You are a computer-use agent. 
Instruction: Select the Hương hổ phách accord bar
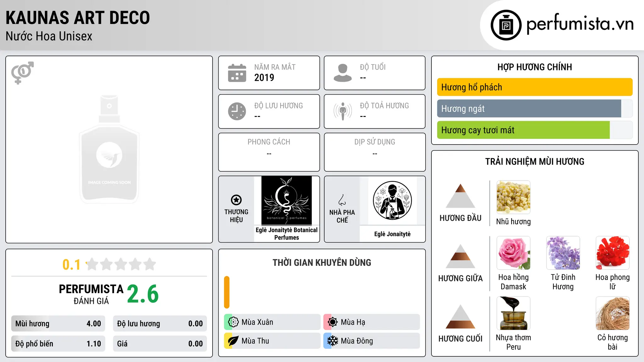click(x=535, y=87)
